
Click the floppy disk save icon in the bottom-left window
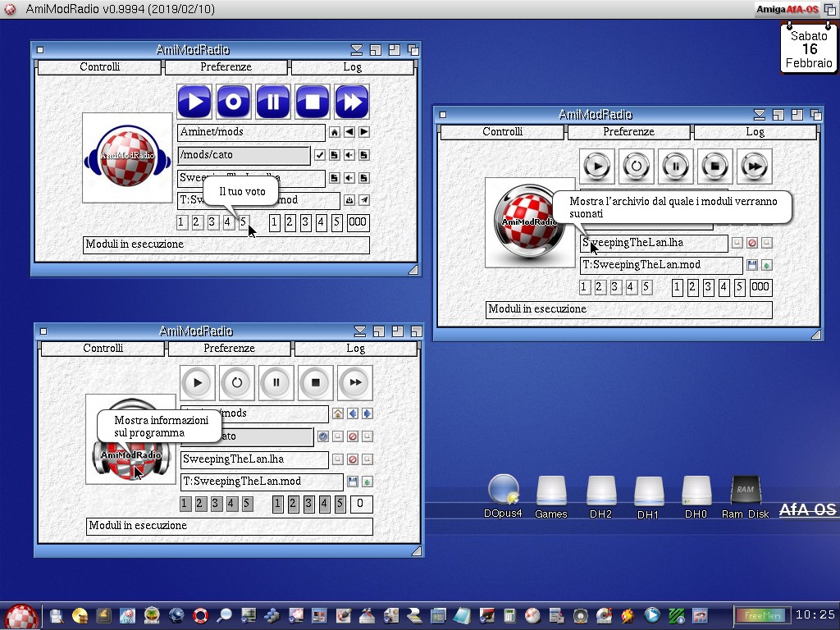click(353, 482)
